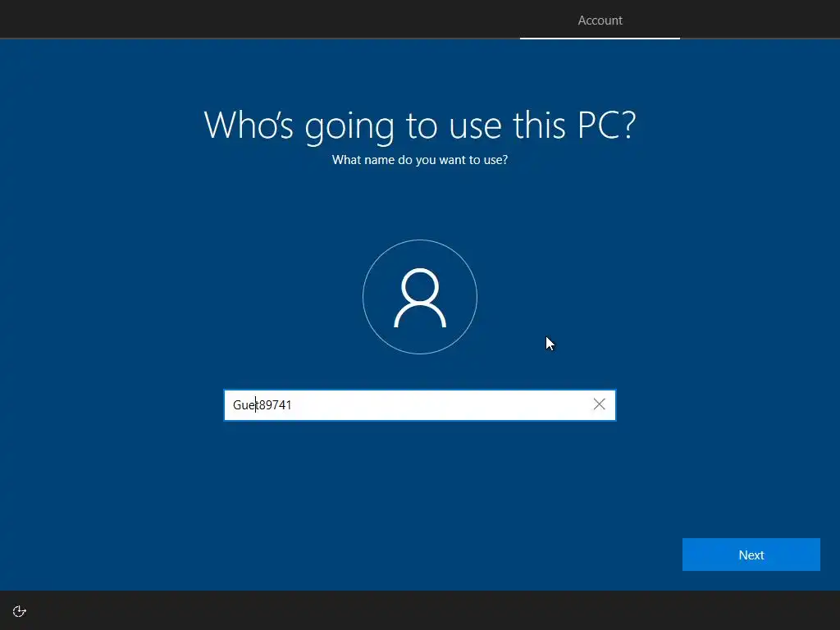Click the user avatar picture circle

[420, 297]
